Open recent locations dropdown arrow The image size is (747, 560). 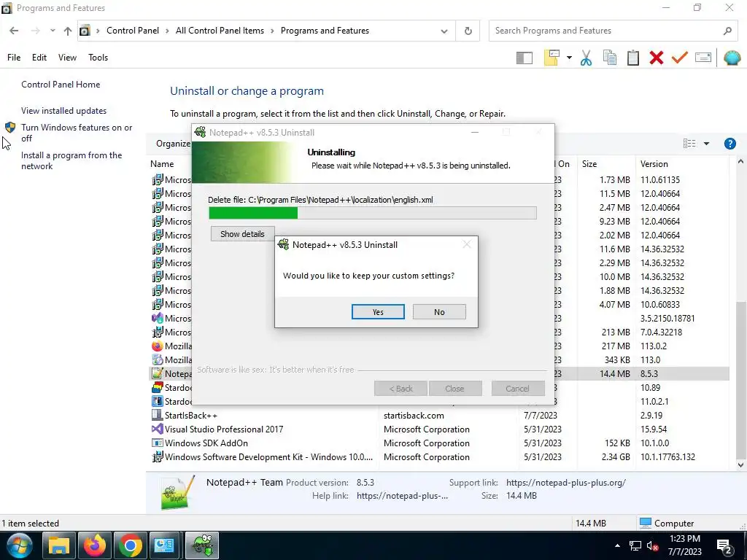coord(53,31)
